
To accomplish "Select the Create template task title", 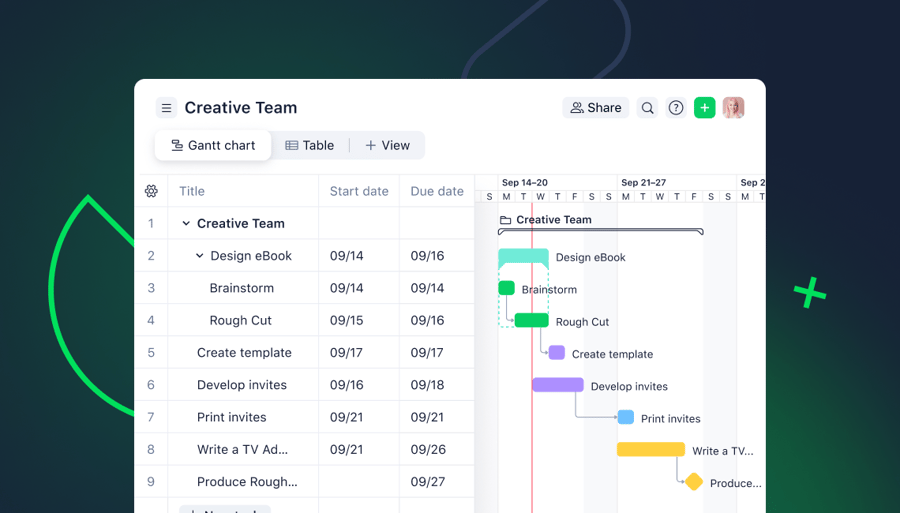I will pos(244,353).
